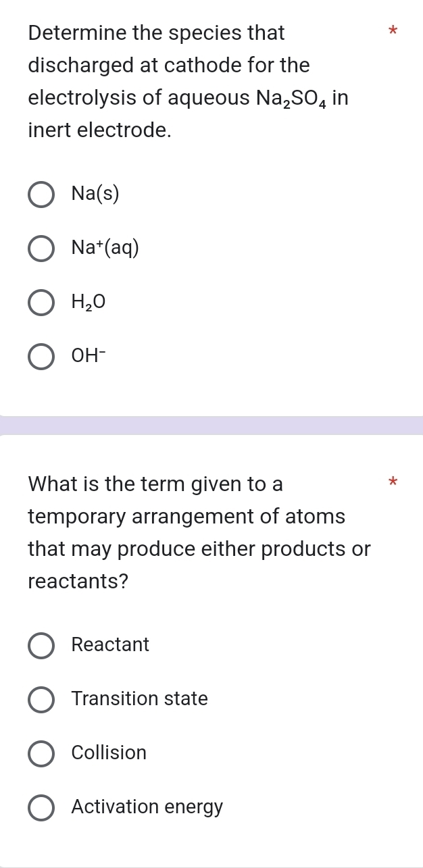Click the radio circle beside Na(s)
Image resolution: width=423 pixels, height=868 pixels.
tap(41, 195)
